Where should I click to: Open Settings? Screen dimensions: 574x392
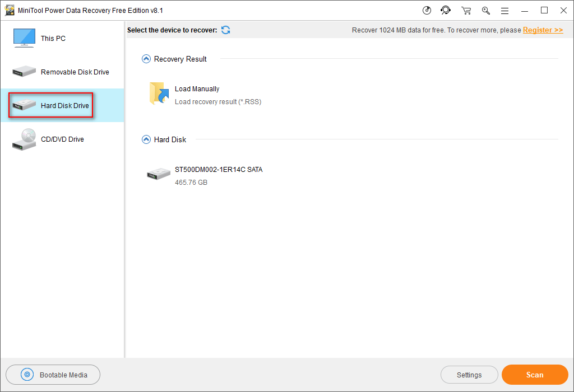click(469, 375)
